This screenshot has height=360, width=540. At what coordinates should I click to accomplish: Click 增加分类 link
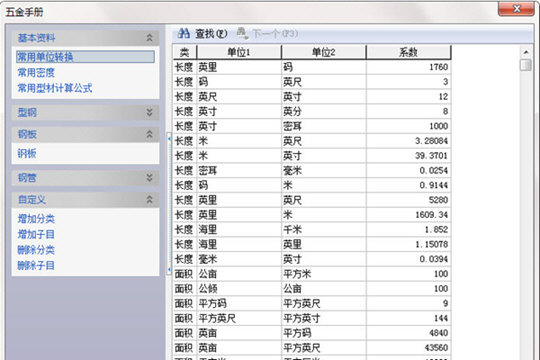coord(36,219)
